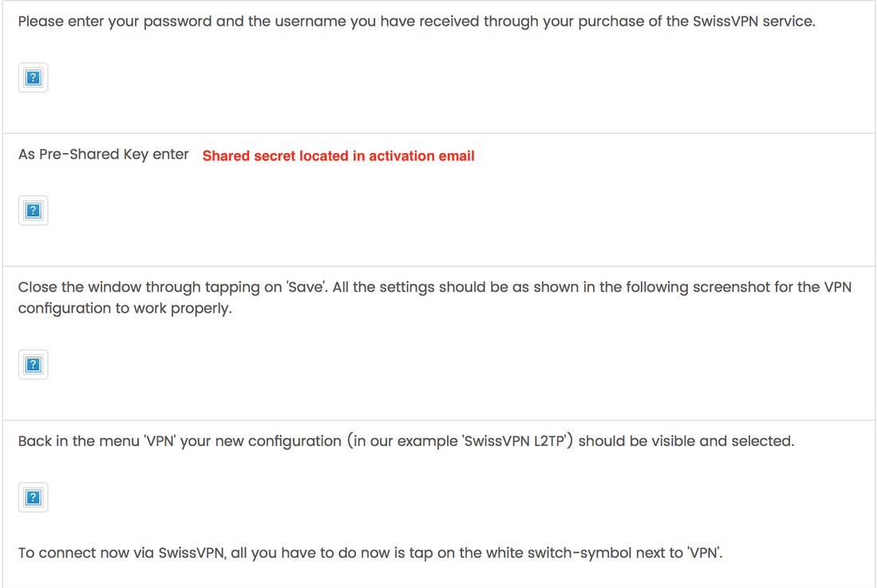Click the missing screenshot icon under 'SwissVPN L2TP' text
This screenshot has width=878, height=588.
click(x=33, y=497)
